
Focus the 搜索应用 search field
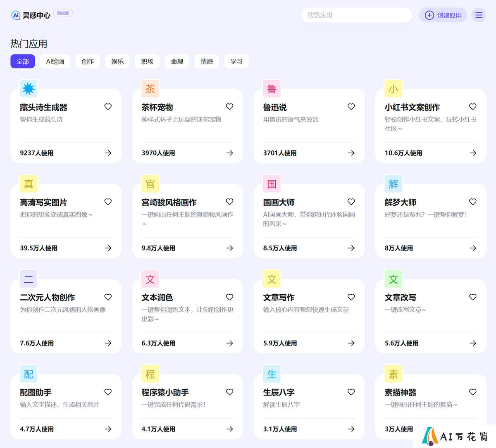point(356,15)
